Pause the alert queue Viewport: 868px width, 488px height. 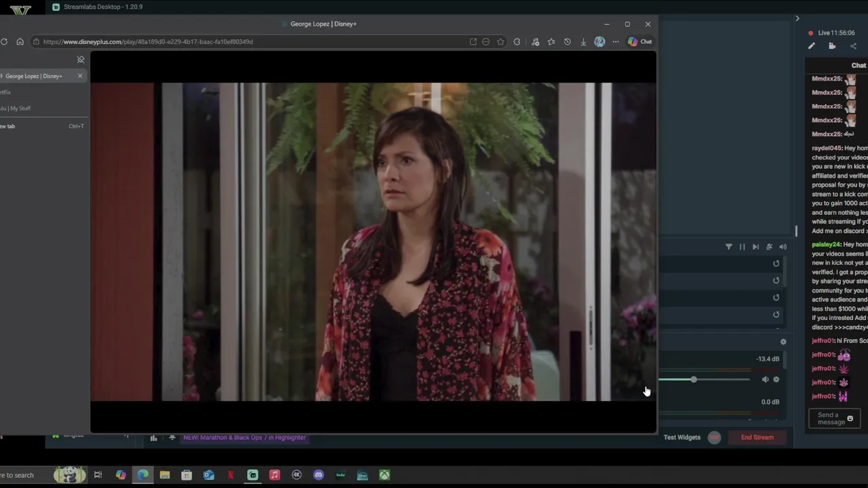click(742, 247)
